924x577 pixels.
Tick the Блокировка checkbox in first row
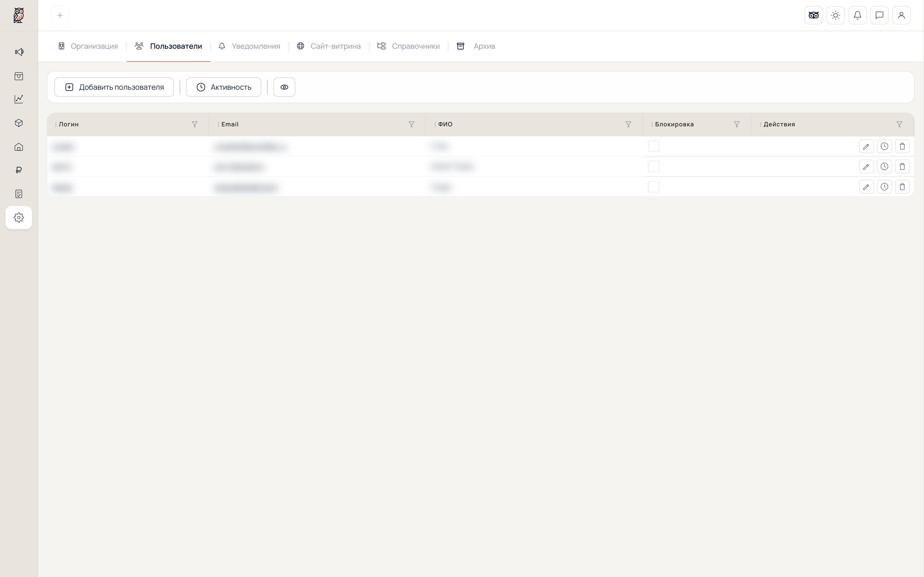654,147
